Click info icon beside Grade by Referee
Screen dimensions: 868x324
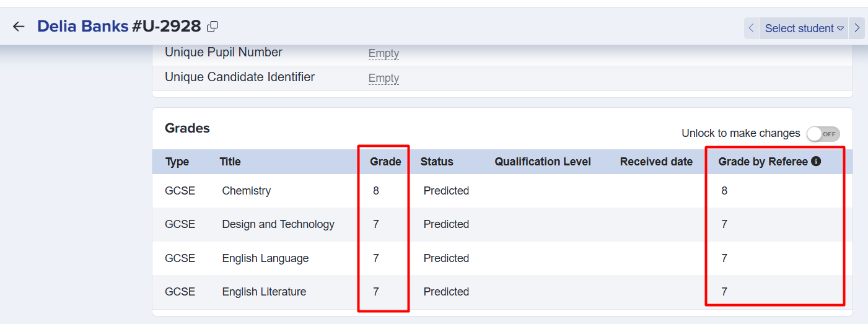pyautogui.click(x=816, y=162)
